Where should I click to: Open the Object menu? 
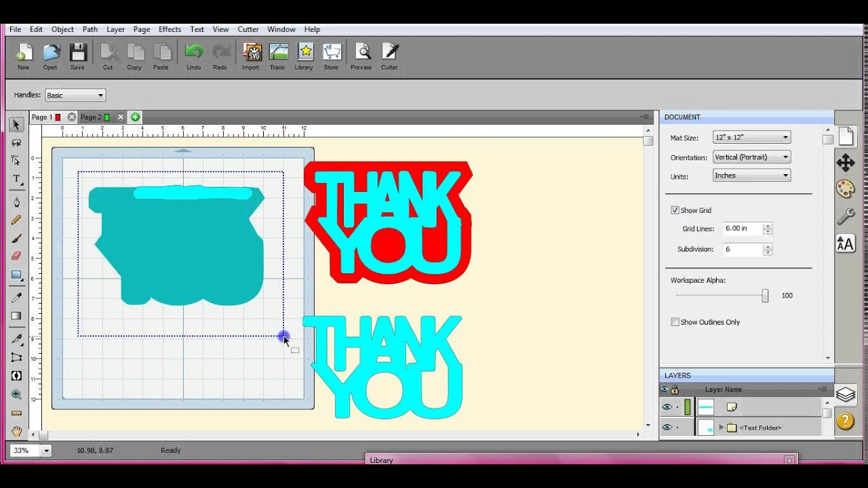[62, 29]
